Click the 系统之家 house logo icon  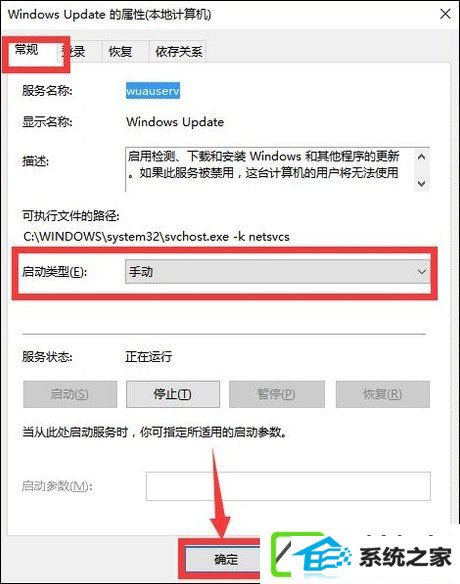[311, 558]
